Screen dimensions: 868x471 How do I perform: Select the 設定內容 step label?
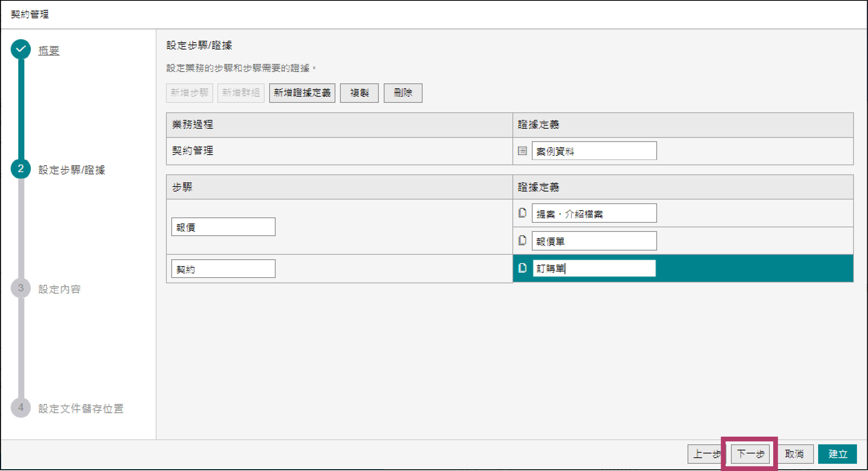coord(59,289)
